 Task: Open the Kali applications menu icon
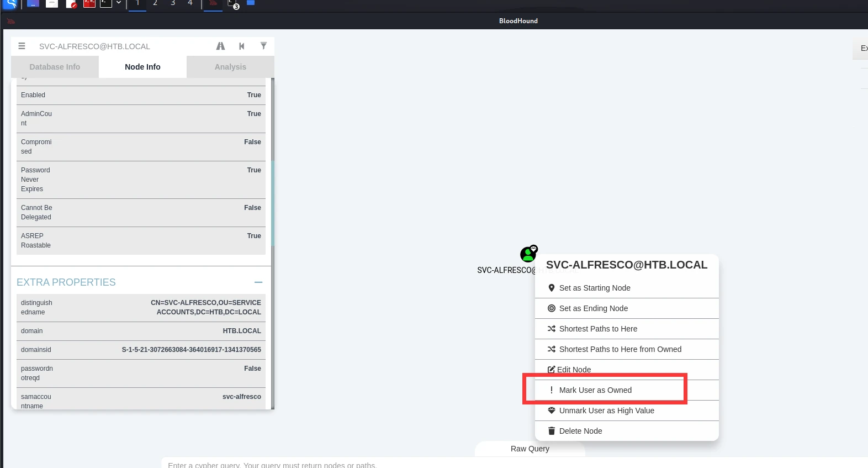pyautogui.click(x=10, y=3)
